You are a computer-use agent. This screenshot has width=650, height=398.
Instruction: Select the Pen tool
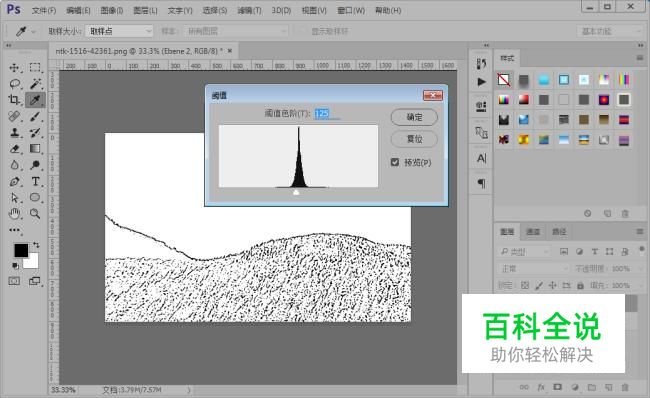(15, 182)
